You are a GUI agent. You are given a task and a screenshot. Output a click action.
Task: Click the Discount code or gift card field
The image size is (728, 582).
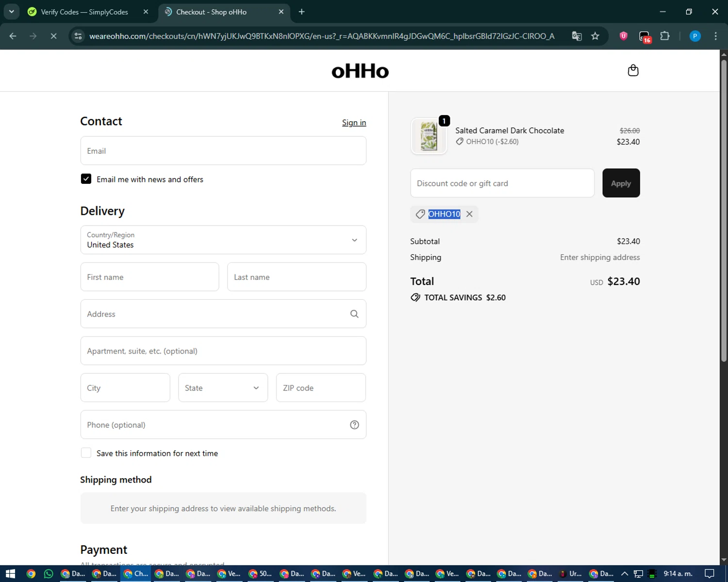click(x=502, y=183)
